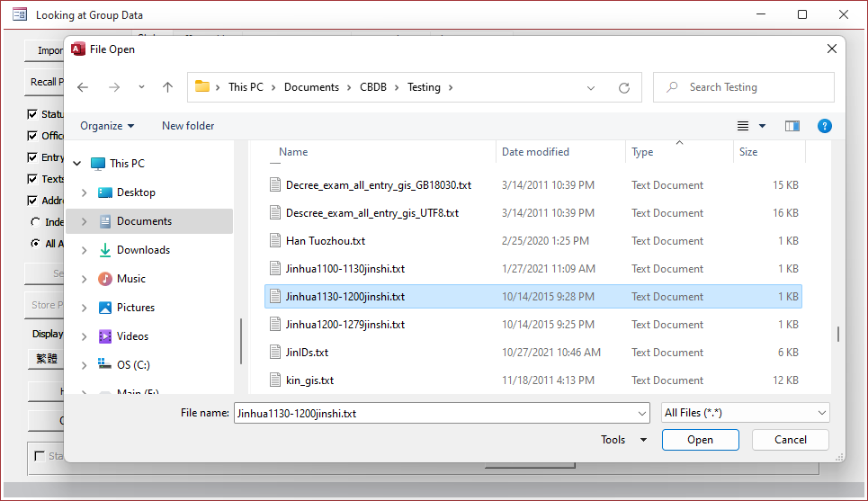Click the Back navigation arrow
This screenshot has width=868, height=501.
pyautogui.click(x=83, y=87)
